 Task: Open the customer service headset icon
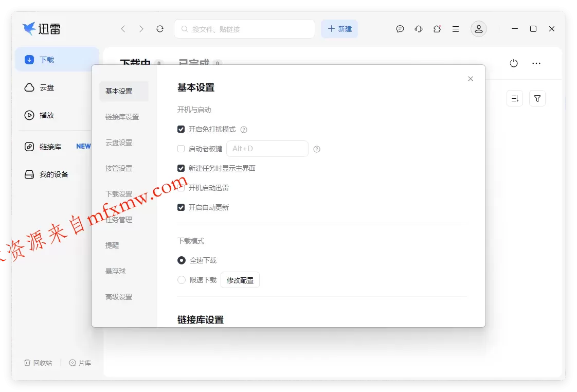(419, 29)
